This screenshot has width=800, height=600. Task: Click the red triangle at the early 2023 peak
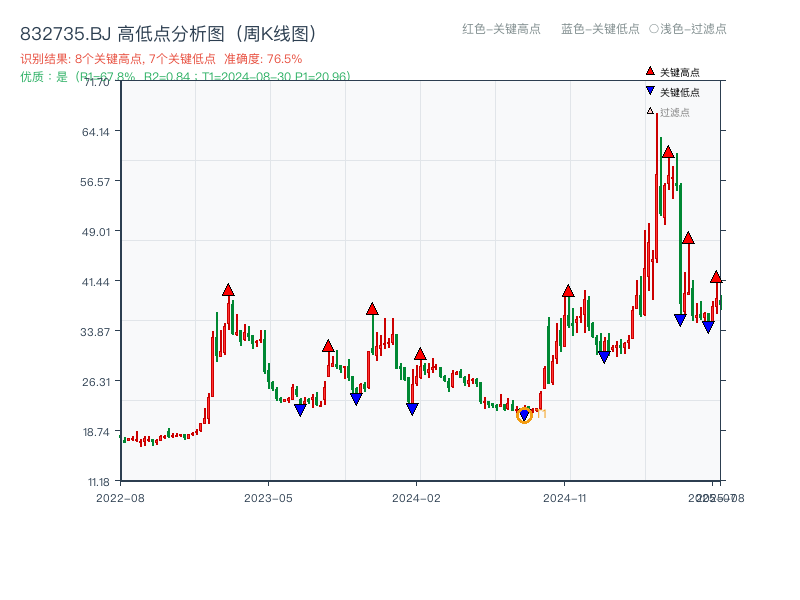[x=228, y=290]
